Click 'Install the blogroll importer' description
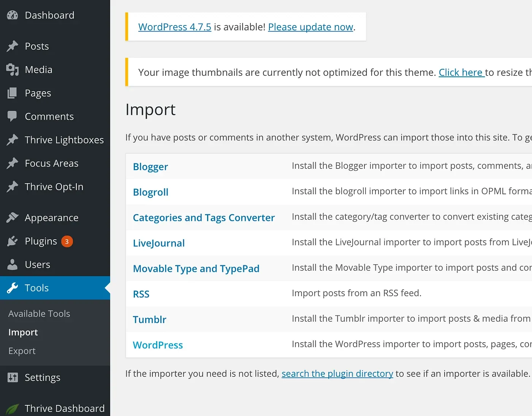532x416 pixels. coord(412,191)
